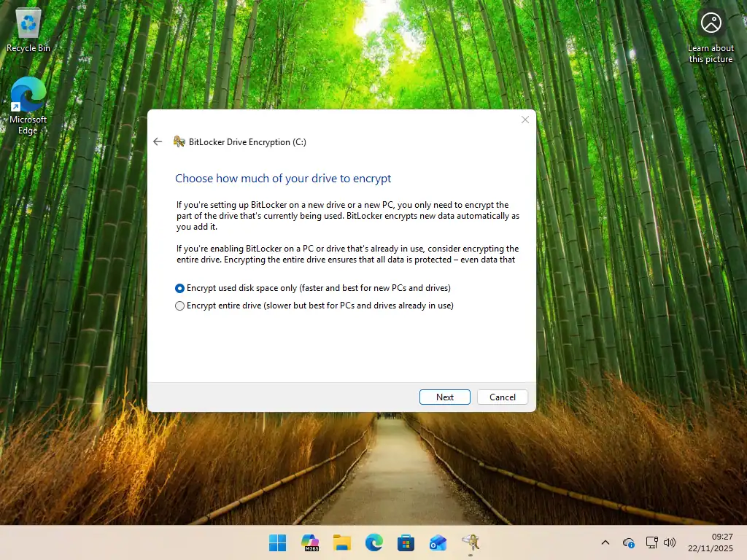Expand hidden icons in the system tray
This screenshot has width=747, height=560.
click(605, 542)
